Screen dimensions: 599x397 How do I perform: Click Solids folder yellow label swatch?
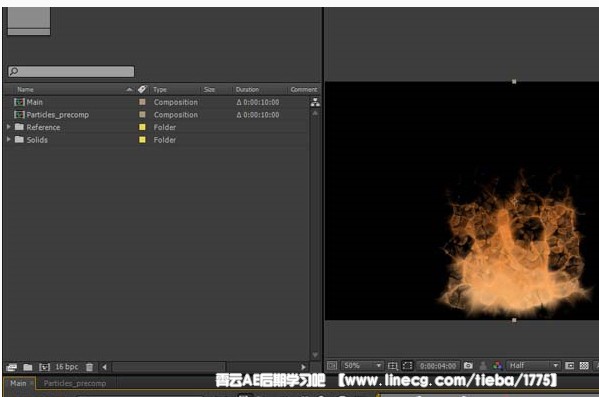[142, 140]
